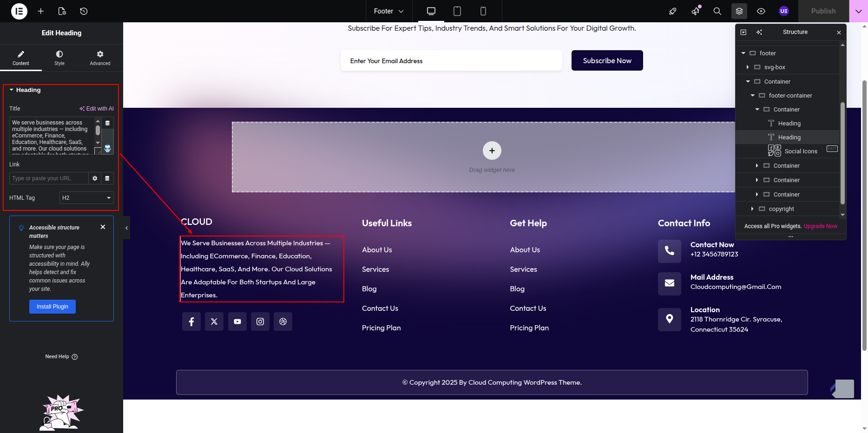Toggle expand all in Structure panel
Viewport: 868px width, 433px height.
[x=743, y=32]
